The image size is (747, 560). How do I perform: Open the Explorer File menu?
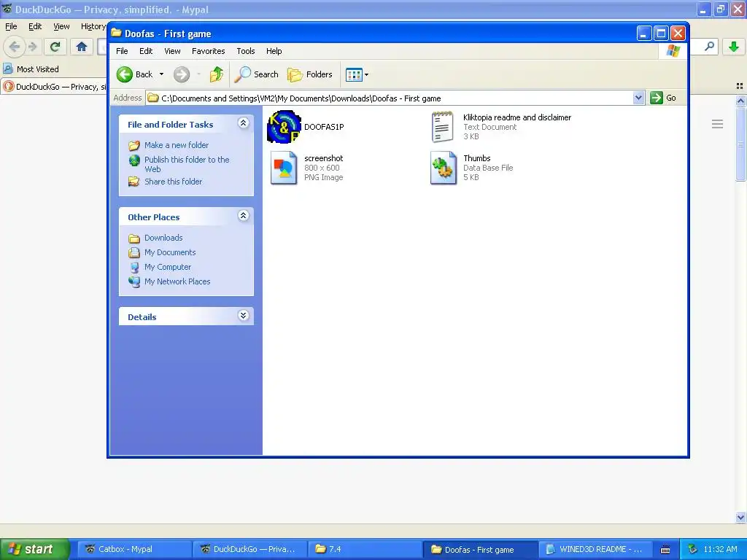pyautogui.click(x=122, y=51)
